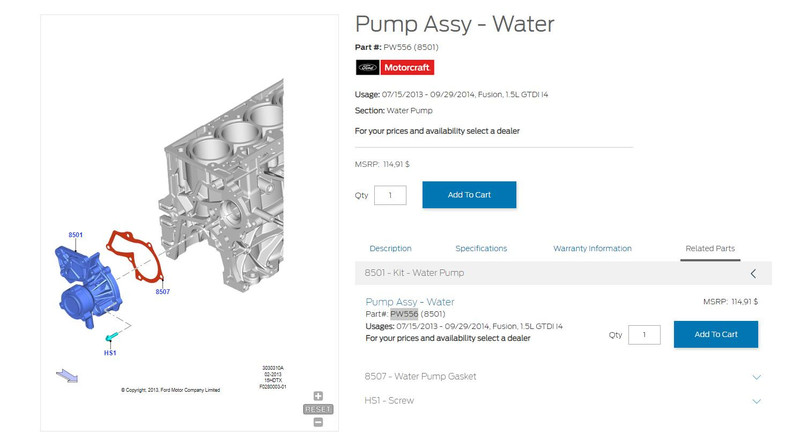Select the Related Parts tab
Screen dimensions: 800x432
710,248
